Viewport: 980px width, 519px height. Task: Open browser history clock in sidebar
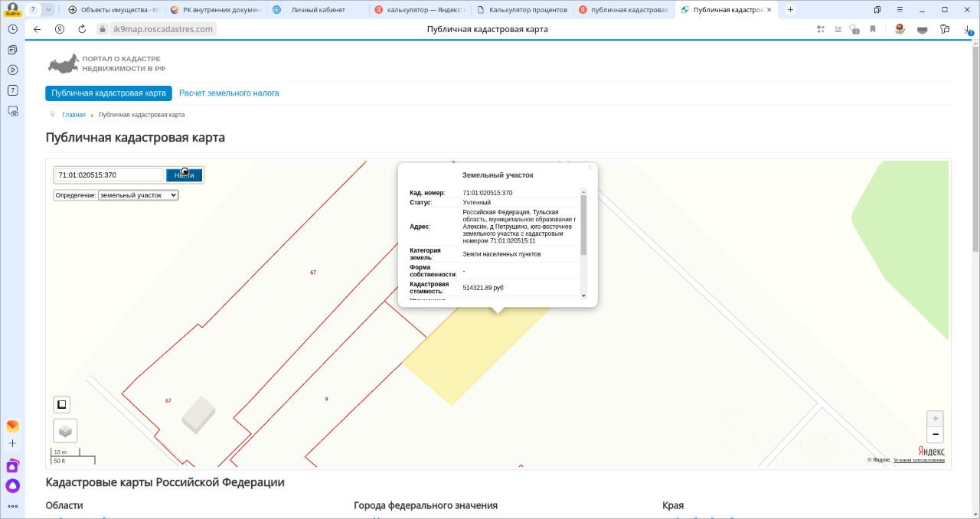click(x=12, y=29)
